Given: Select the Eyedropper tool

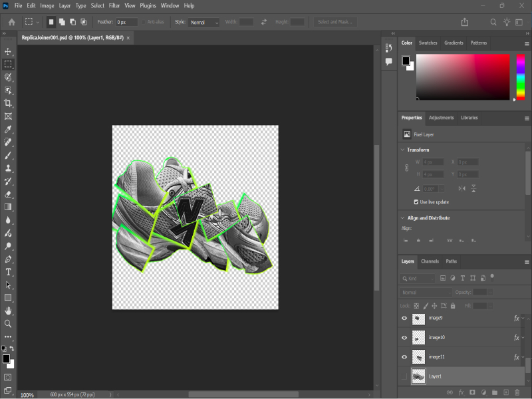Looking at the screenshot, I should [x=8, y=129].
